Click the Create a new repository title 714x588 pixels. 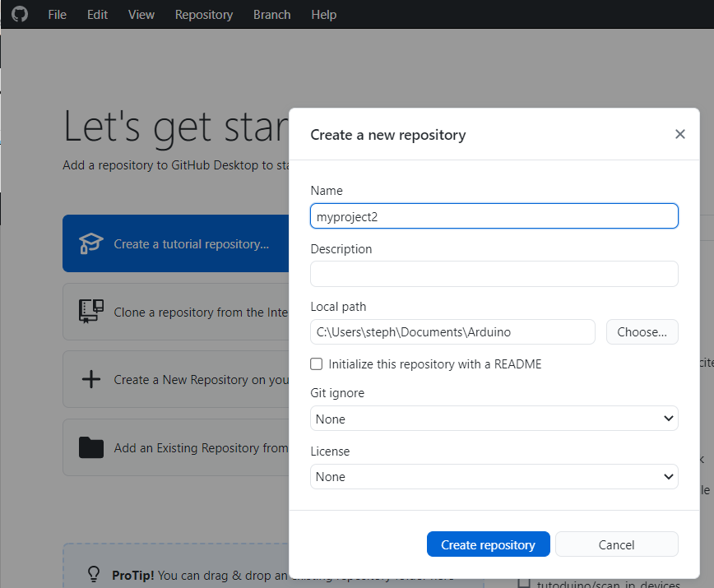(x=388, y=135)
